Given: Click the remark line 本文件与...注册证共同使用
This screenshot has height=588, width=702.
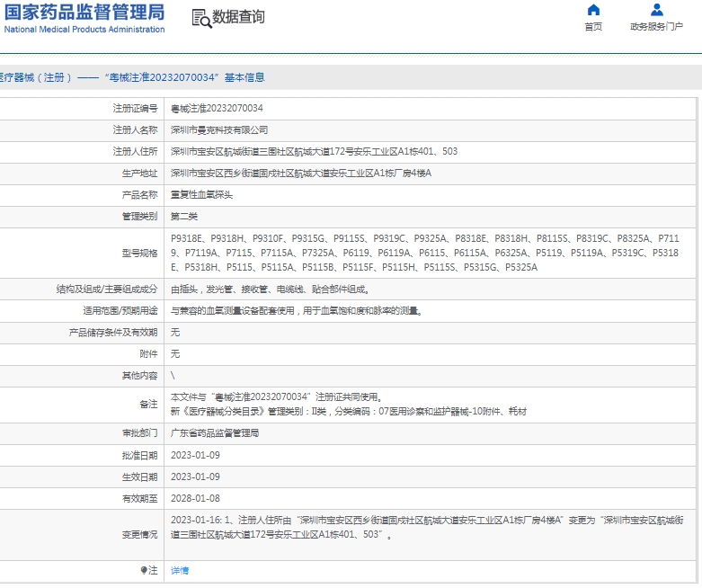Looking at the screenshot, I should [276, 397].
